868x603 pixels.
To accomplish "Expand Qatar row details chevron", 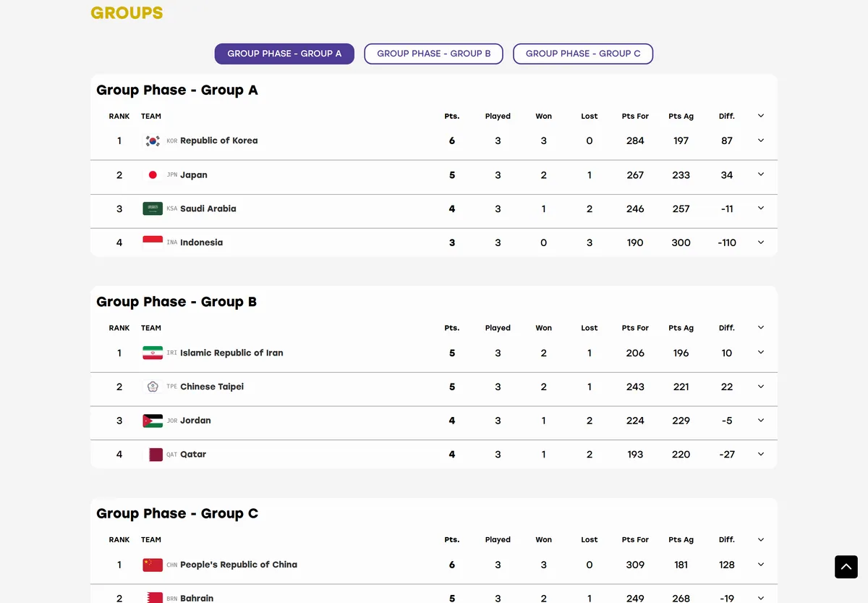I will coord(761,454).
